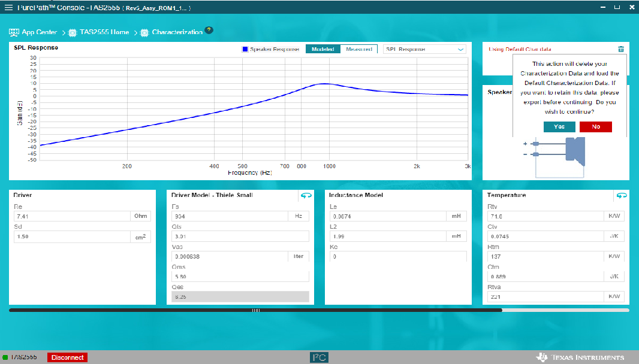Click the L2 input field
639x364 pixels.
click(388, 236)
